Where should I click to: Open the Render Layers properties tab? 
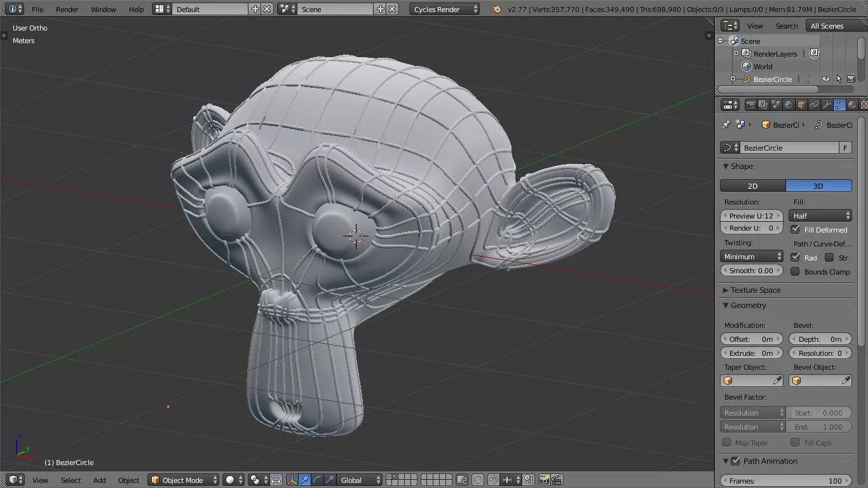(763, 105)
